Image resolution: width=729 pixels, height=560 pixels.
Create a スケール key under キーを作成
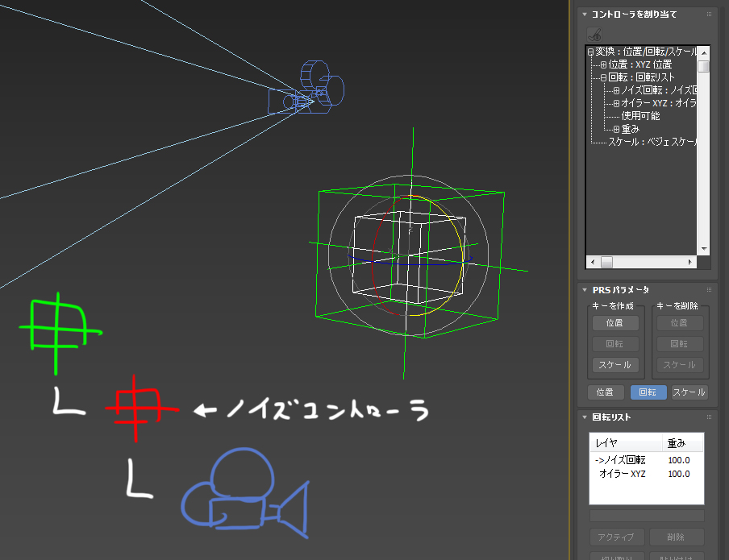[x=615, y=365]
